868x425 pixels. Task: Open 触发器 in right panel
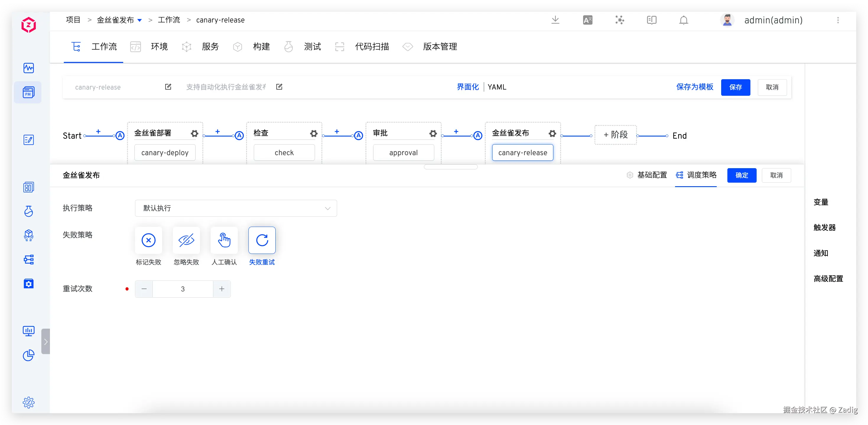825,228
